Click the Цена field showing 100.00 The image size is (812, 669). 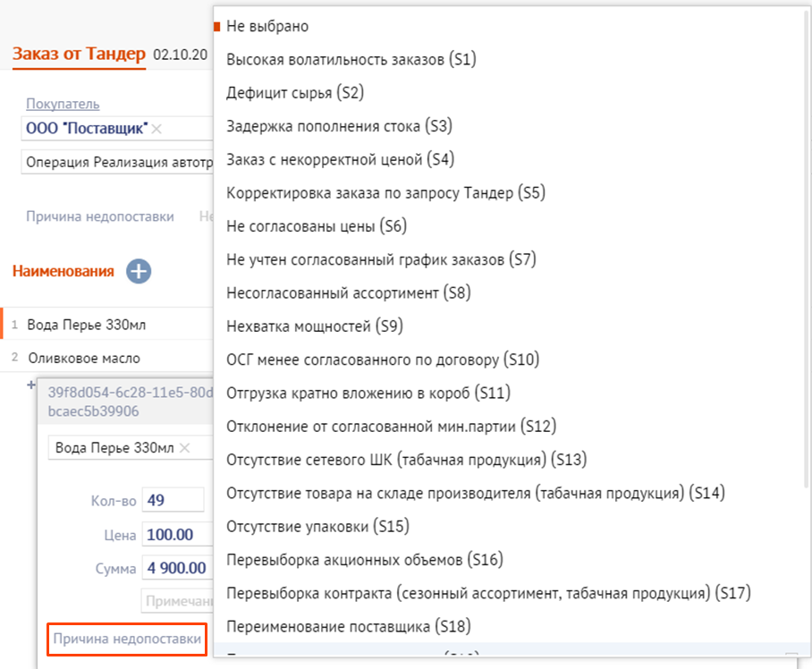176,535
